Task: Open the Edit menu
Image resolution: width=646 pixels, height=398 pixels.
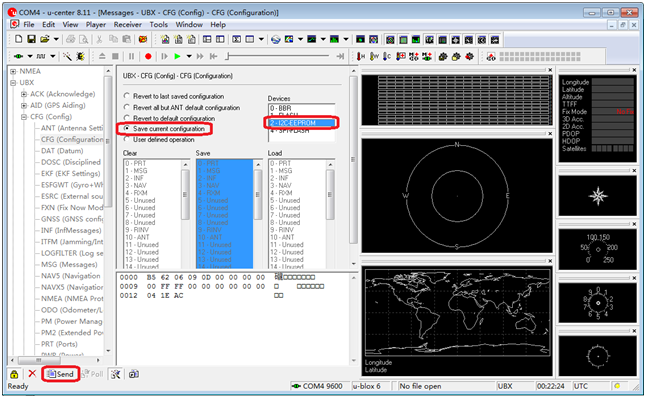Action: tap(48, 24)
